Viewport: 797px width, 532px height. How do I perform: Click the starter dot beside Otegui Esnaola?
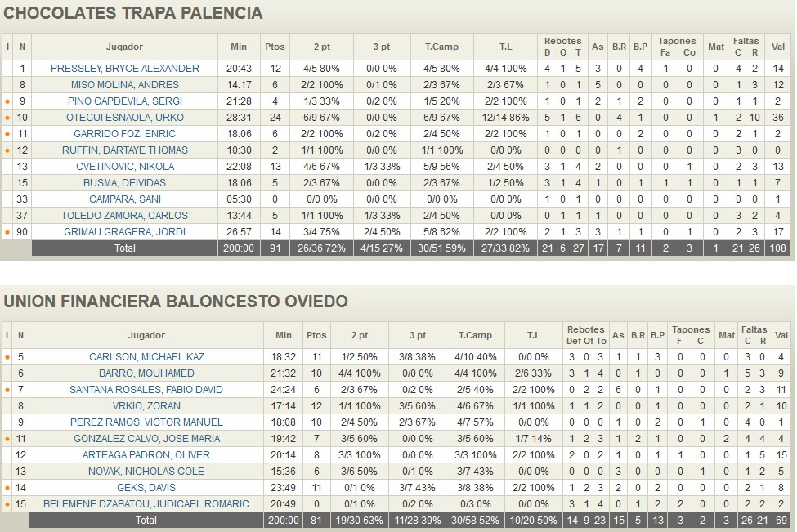[x=7, y=118]
